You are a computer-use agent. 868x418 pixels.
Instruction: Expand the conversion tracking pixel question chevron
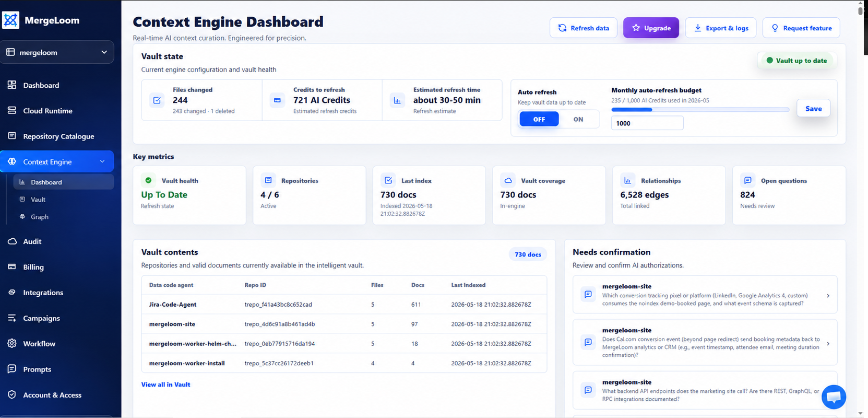[x=828, y=296]
